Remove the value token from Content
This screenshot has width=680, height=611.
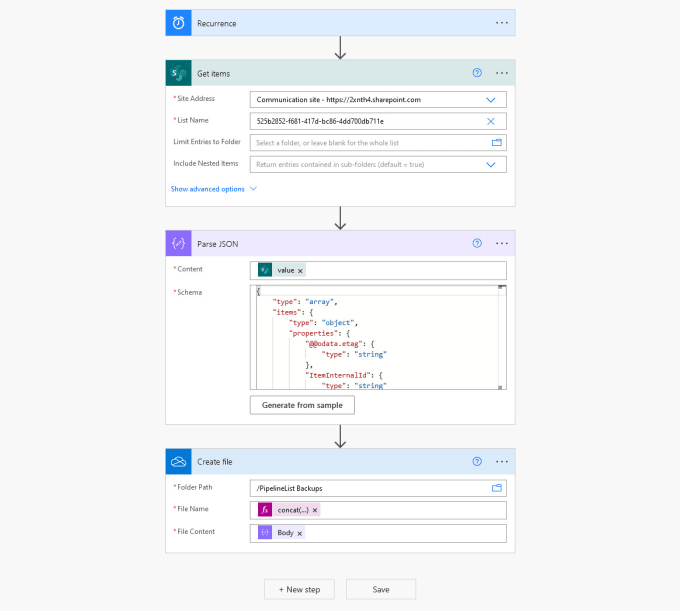pos(300,271)
